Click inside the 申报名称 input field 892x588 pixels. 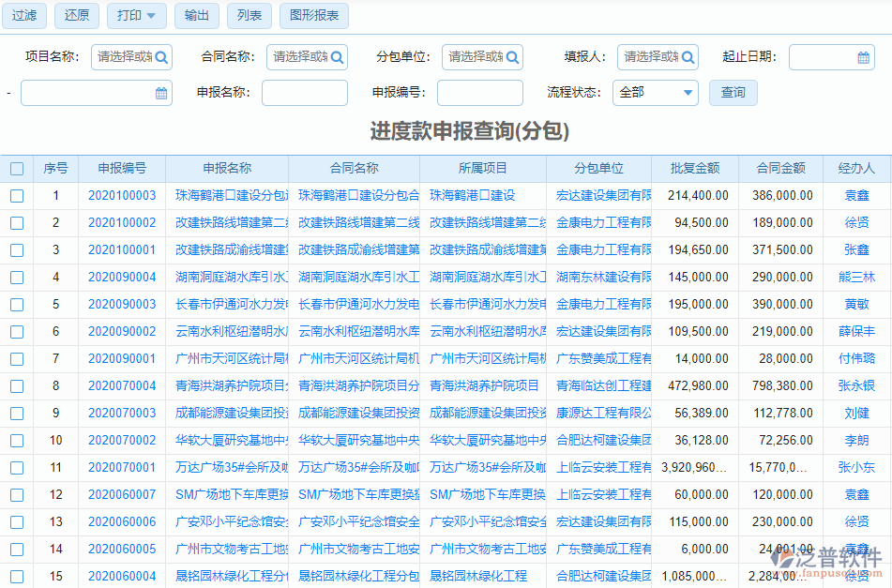pyautogui.click(x=304, y=93)
